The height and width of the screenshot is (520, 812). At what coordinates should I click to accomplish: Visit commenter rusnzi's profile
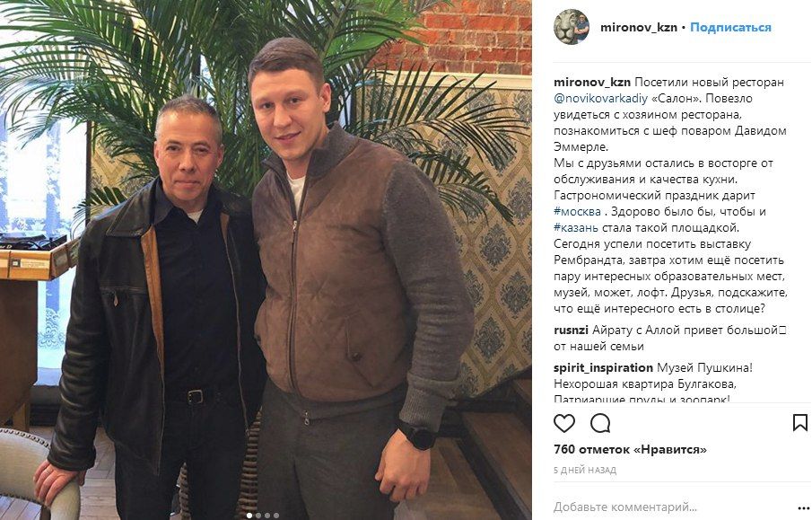(571, 331)
